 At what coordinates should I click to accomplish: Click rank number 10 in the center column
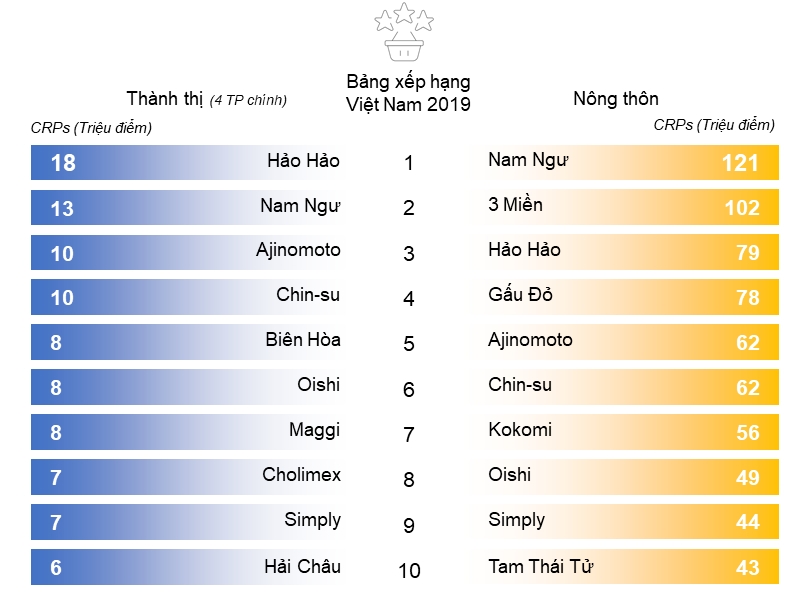click(409, 571)
